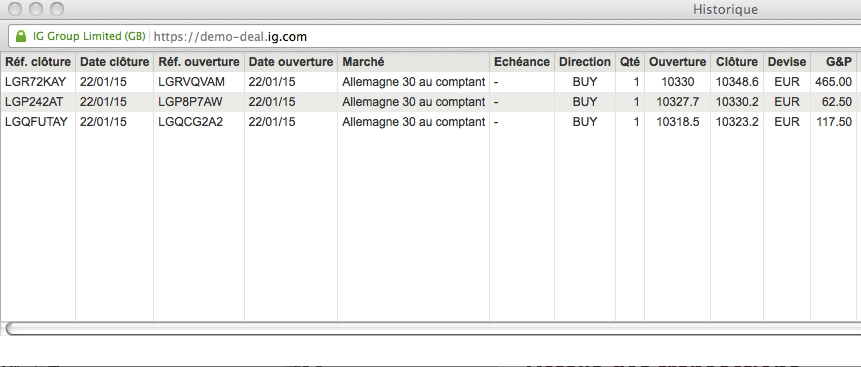Sort by Qté column header

coord(630,62)
